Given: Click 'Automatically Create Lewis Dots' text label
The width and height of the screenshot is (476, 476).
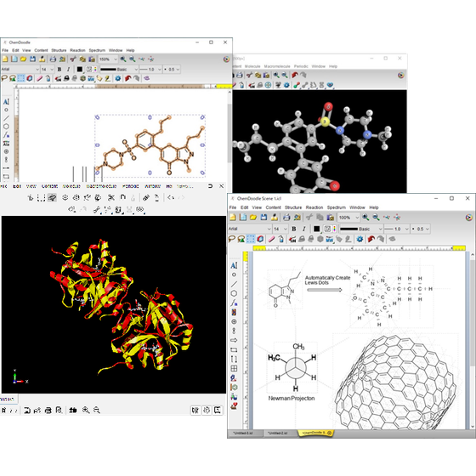Looking at the screenshot, I should [x=327, y=280].
